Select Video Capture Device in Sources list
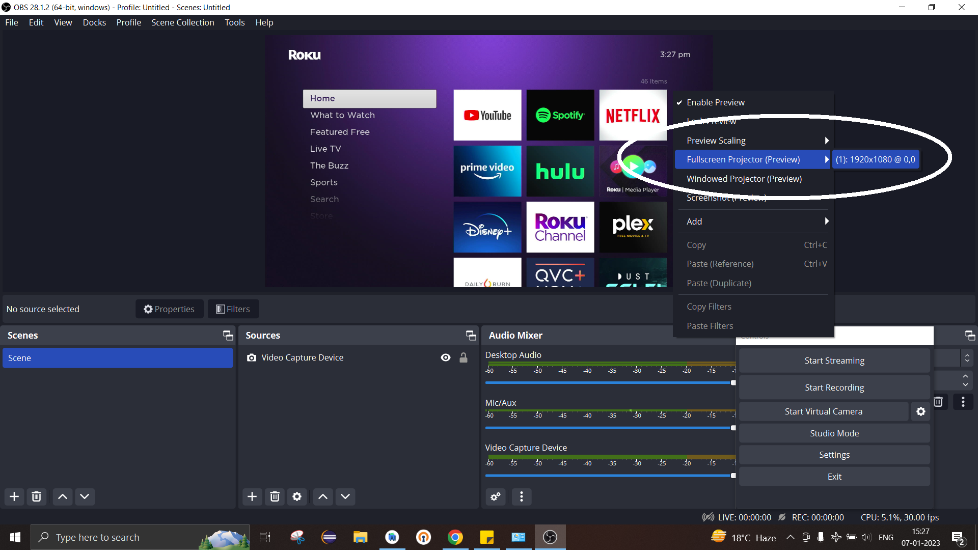This screenshot has height=554, width=980. (303, 358)
